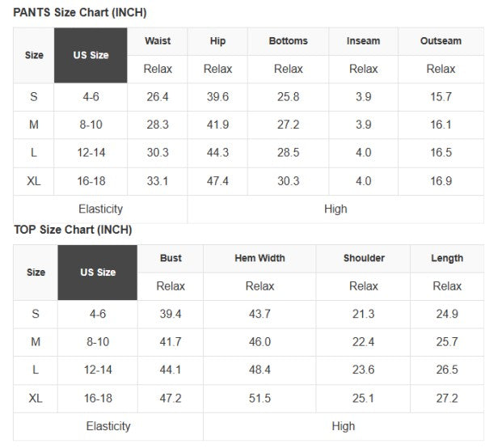Select the top length value 24.9

pos(447,314)
